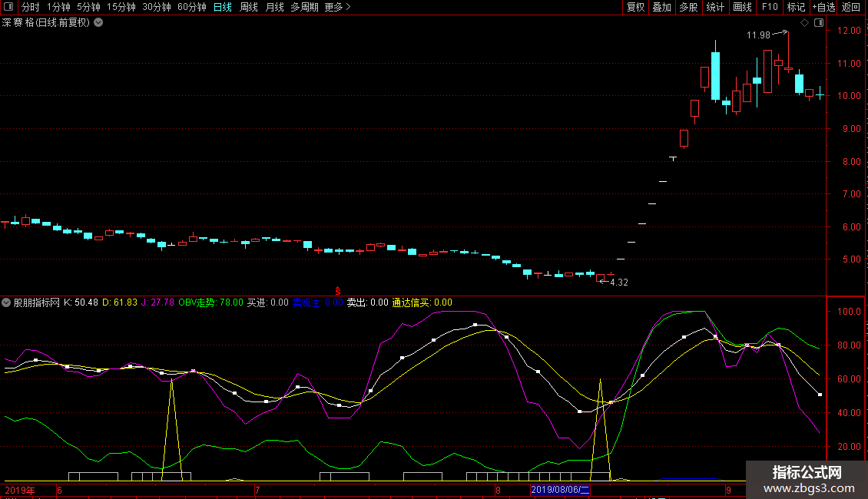Click the 通达信买: 0.00 label

pos(422,302)
